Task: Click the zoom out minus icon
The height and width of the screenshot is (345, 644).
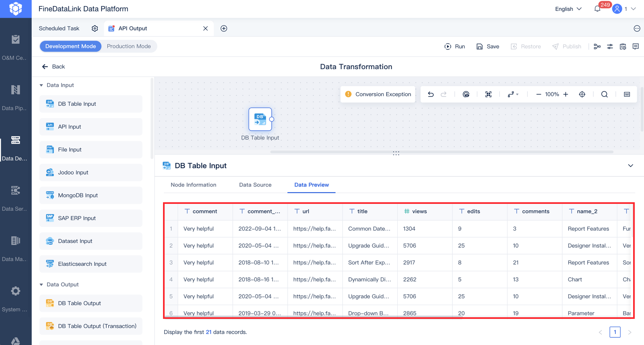Action: click(539, 94)
